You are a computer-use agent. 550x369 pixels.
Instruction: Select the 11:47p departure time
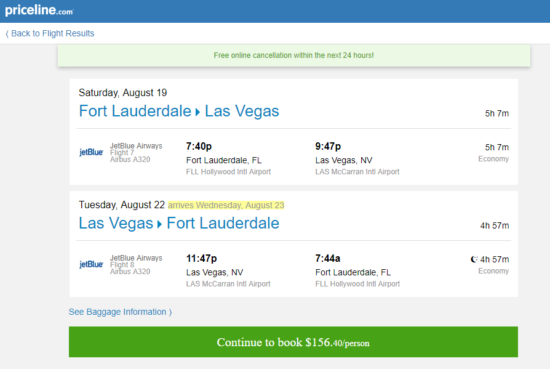pyautogui.click(x=201, y=259)
